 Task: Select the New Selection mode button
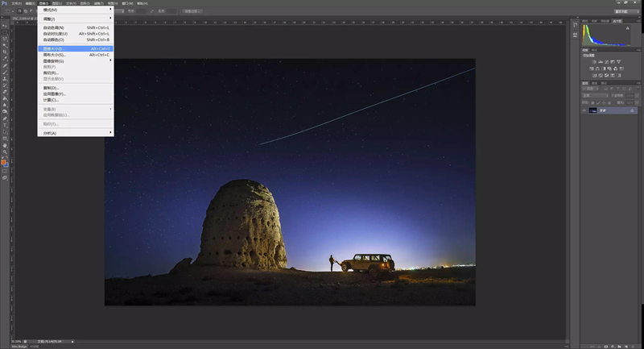click(x=20, y=11)
